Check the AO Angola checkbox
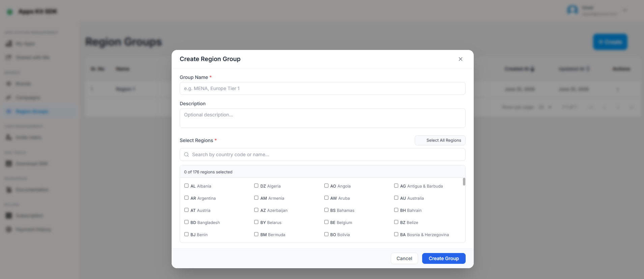Viewport: 644px width, 279px height. [326, 186]
